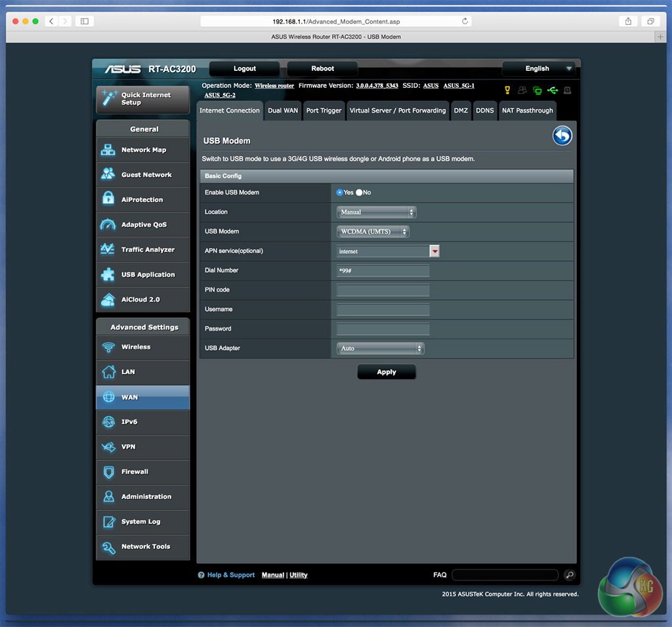The width and height of the screenshot is (672, 627).
Task: Open the Wireless router mode link
Action: (274, 86)
